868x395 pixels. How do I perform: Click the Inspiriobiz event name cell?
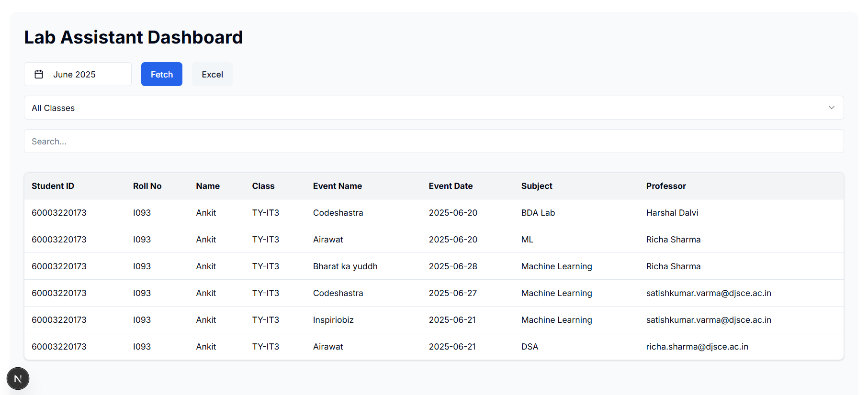[x=333, y=320]
